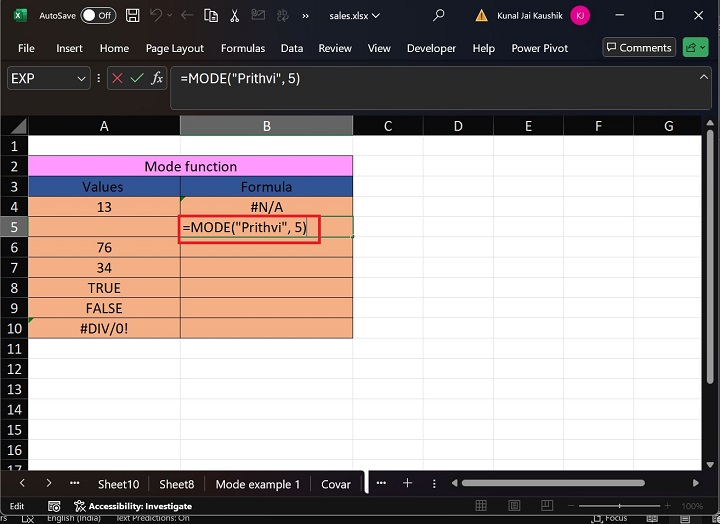The image size is (720, 524).
Task: Switch to Normal view grid icon
Action: (x=481, y=506)
